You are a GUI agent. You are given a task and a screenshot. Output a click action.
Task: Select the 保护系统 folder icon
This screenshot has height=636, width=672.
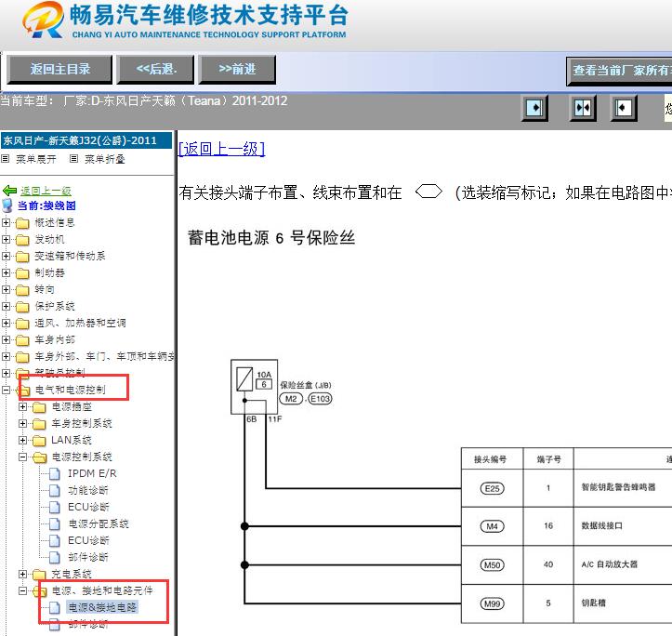click(x=22, y=307)
